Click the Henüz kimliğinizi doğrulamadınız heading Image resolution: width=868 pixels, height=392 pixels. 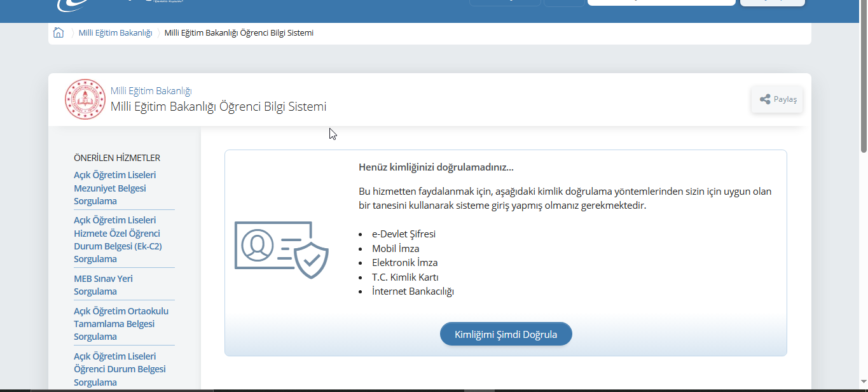pos(436,167)
